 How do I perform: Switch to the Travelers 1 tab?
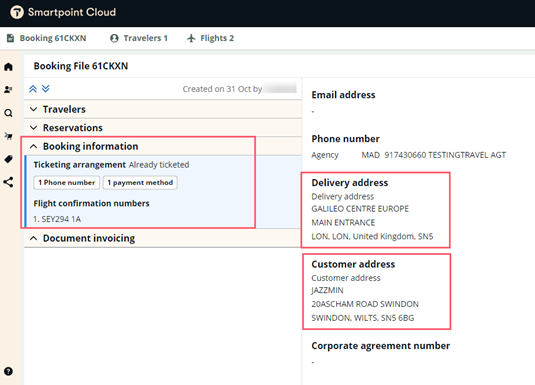(139, 38)
